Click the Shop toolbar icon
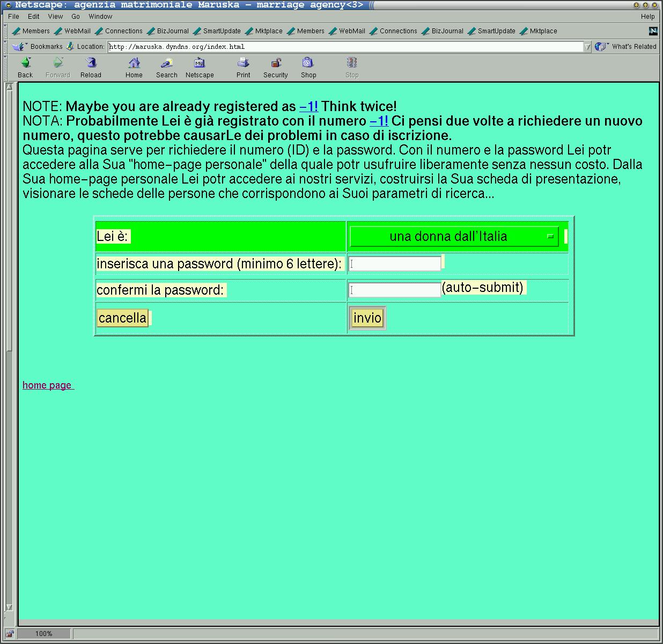Viewport: 663px width, 644px height. pyautogui.click(x=308, y=63)
